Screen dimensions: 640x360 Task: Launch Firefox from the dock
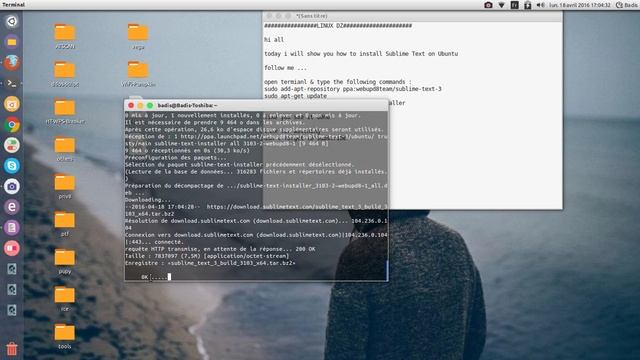point(11,62)
